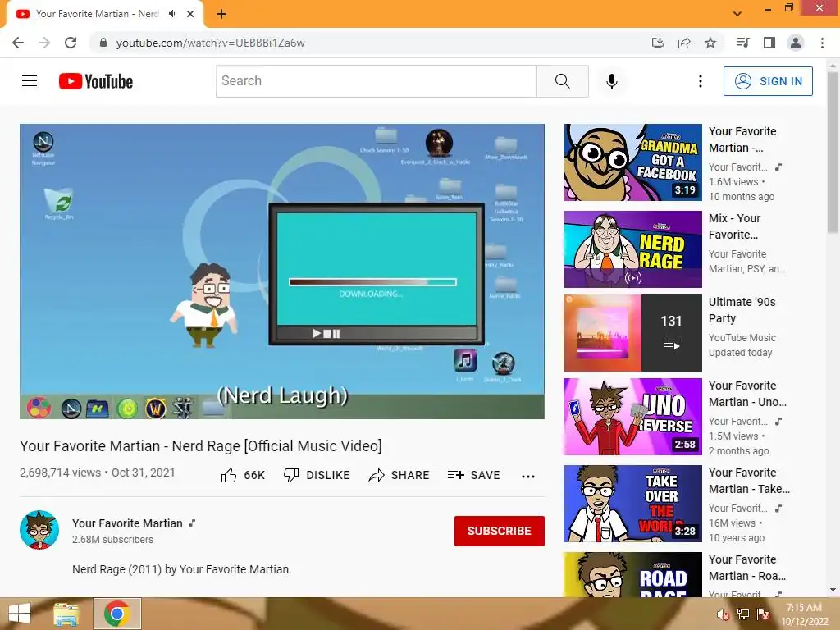Click 'Your Favorite Martian - Take...' title
This screenshot has height=630, width=840.
(749, 481)
